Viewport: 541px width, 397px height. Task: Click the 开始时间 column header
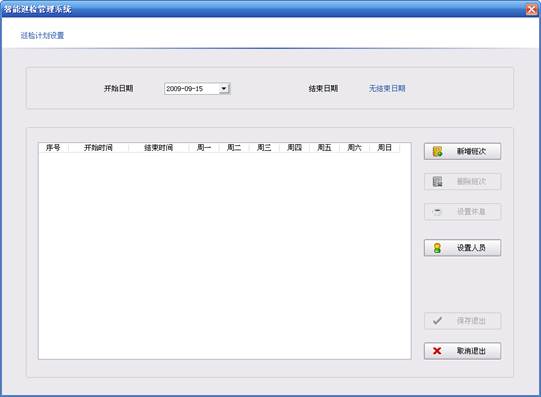[x=98, y=148]
